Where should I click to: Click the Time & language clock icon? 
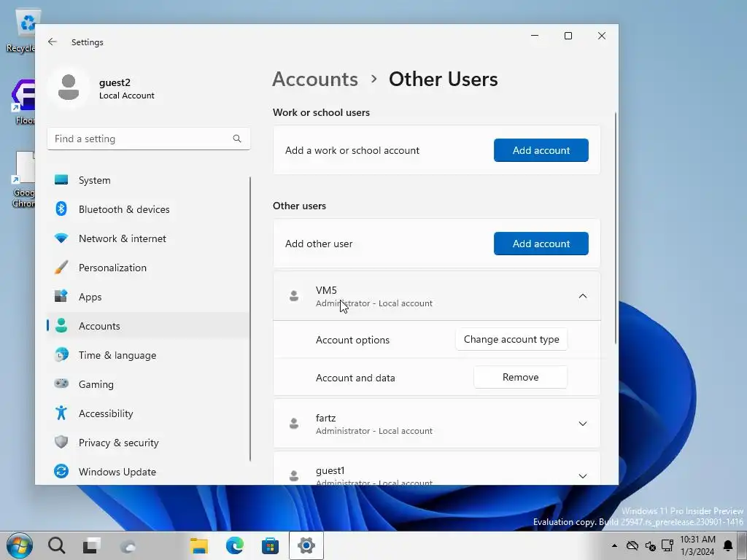click(61, 355)
